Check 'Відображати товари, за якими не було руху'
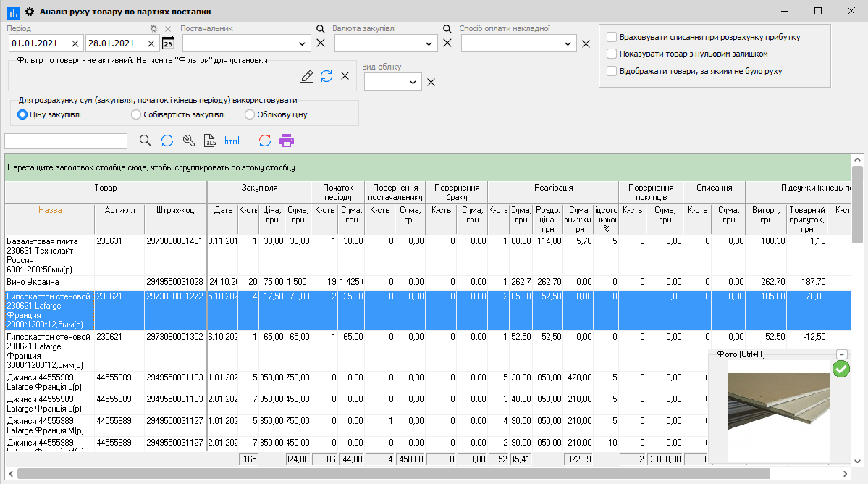This screenshot has width=868, height=484. pyautogui.click(x=612, y=71)
